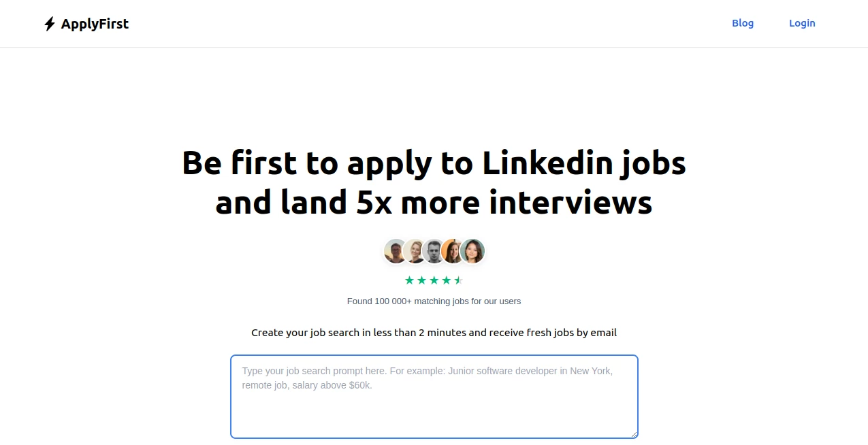This screenshot has width=868, height=445.
Task: Click the textarea resize handle
Action: click(x=634, y=435)
